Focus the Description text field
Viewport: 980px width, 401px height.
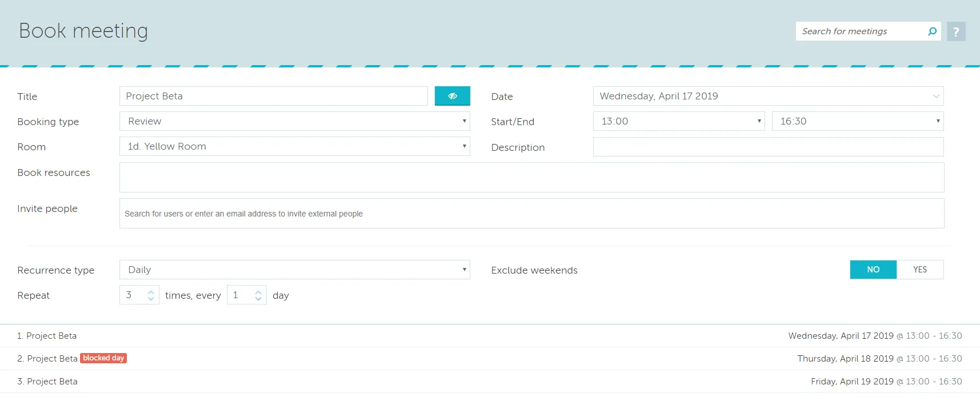767,147
